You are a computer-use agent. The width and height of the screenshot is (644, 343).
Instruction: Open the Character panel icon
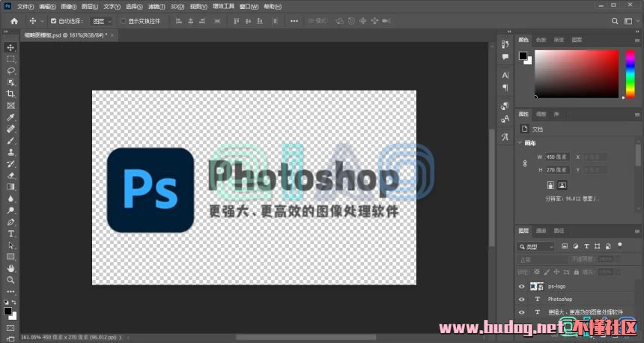pyautogui.click(x=505, y=75)
